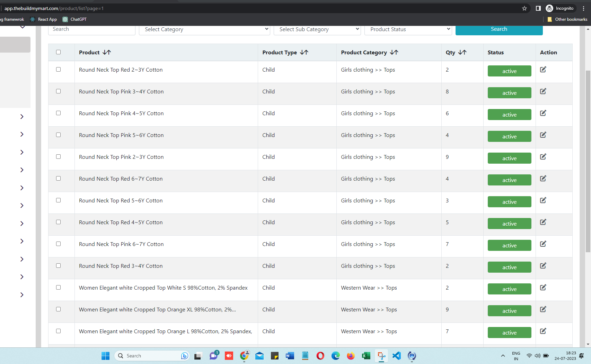
Task: Check Cropped Top Orange XL row
Action: (58, 309)
